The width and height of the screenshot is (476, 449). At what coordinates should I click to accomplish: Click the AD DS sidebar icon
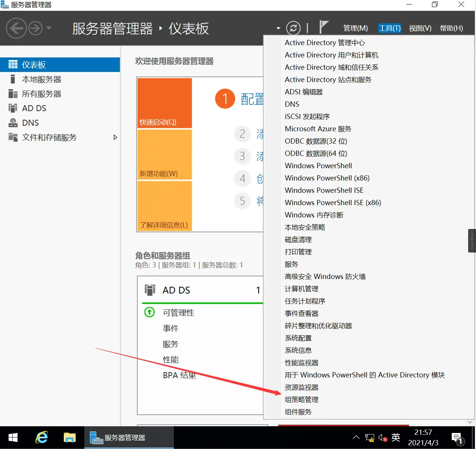pos(13,108)
